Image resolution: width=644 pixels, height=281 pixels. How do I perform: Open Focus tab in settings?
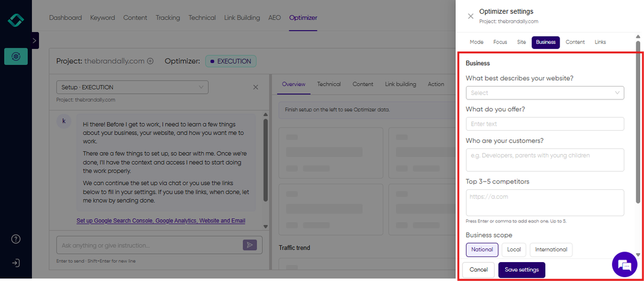point(500,42)
